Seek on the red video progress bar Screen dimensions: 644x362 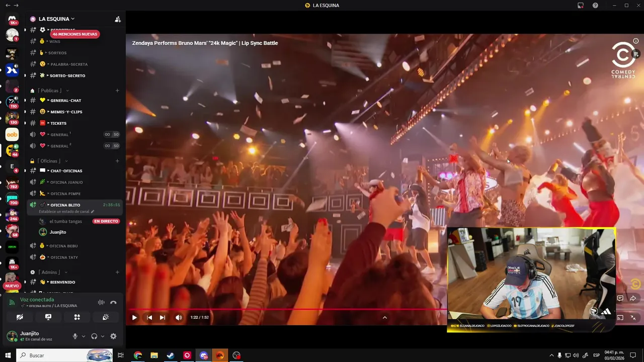click(x=287, y=309)
